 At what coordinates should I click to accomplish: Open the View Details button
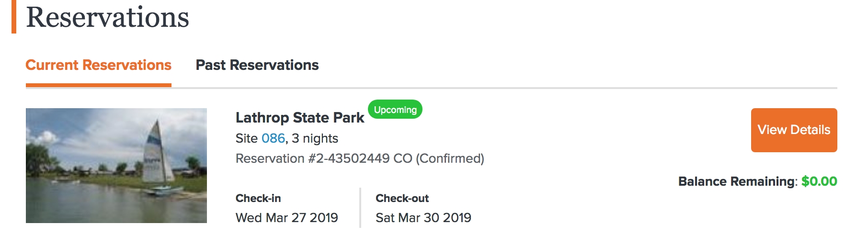pos(794,130)
